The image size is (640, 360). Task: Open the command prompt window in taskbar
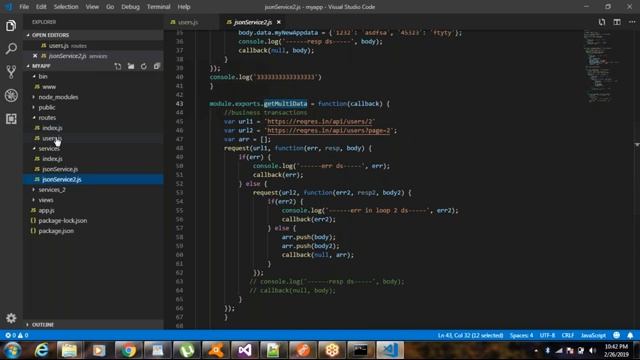(361, 350)
